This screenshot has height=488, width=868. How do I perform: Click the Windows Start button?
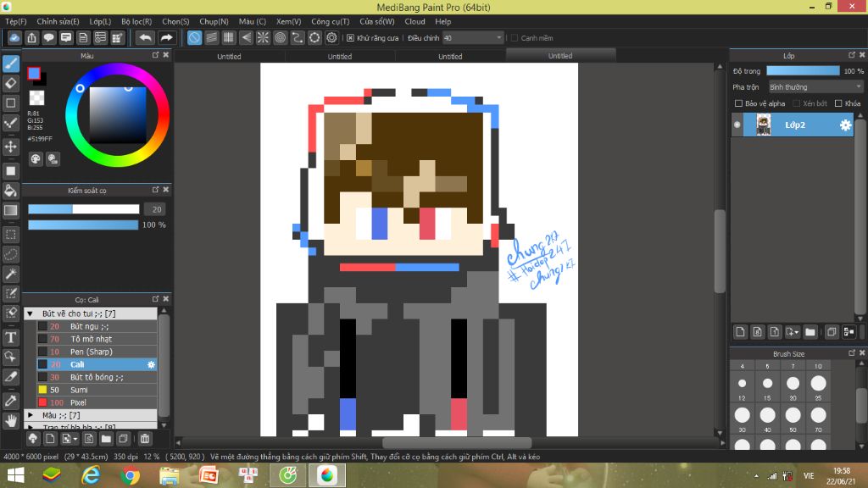point(15,476)
